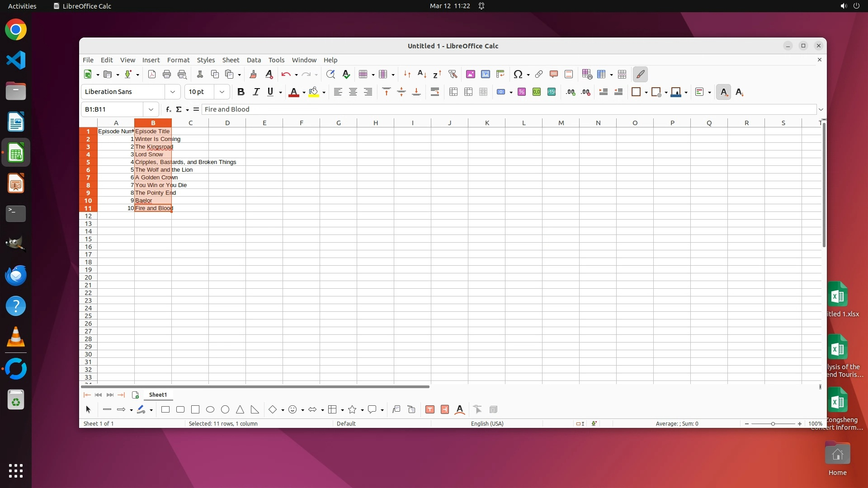Image resolution: width=868 pixels, height=488 pixels.
Task: Open the Format menu
Action: tap(178, 60)
